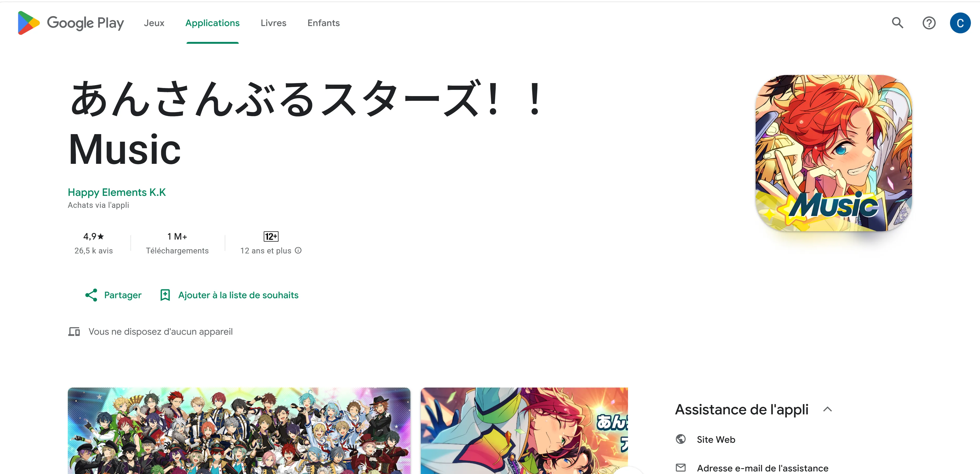This screenshot has width=980, height=474.
Task: Collapse the Assistance de l'appli section
Action: [828, 409]
